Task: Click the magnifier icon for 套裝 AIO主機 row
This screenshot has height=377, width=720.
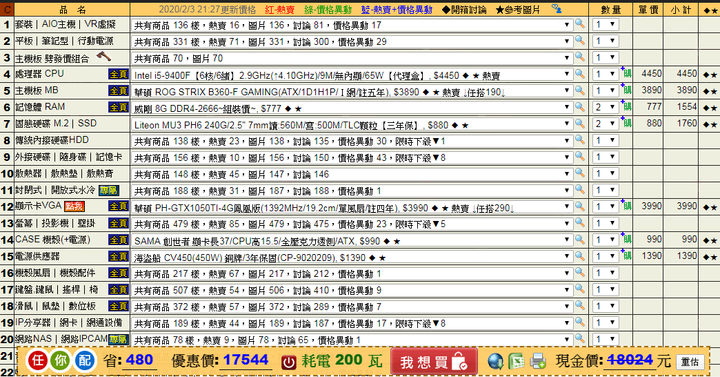Action: [x=580, y=23]
